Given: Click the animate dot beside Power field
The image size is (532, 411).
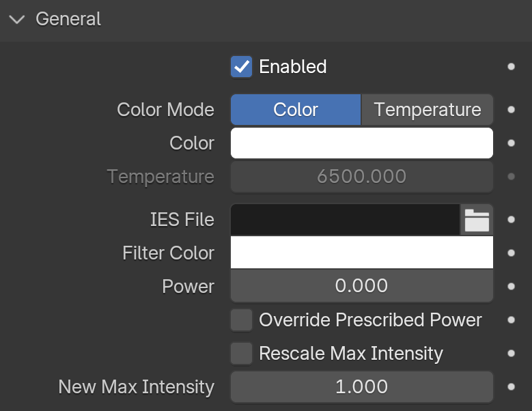Looking at the screenshot, I should [511, 287].
